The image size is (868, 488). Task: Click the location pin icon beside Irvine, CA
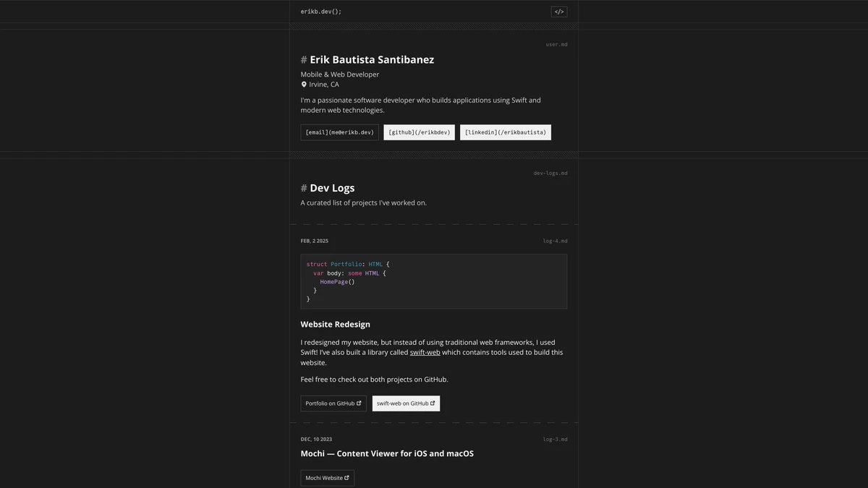tap(304, 85)
